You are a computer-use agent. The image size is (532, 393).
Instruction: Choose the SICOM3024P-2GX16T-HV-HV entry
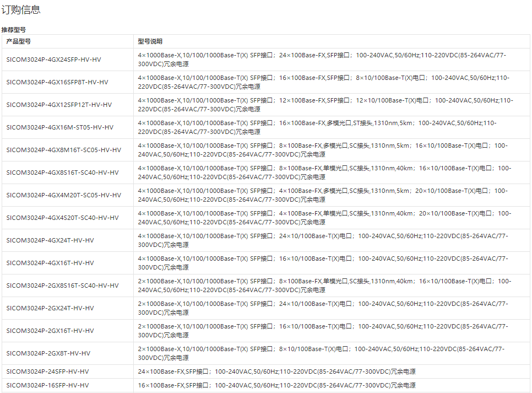click(50, 331)
